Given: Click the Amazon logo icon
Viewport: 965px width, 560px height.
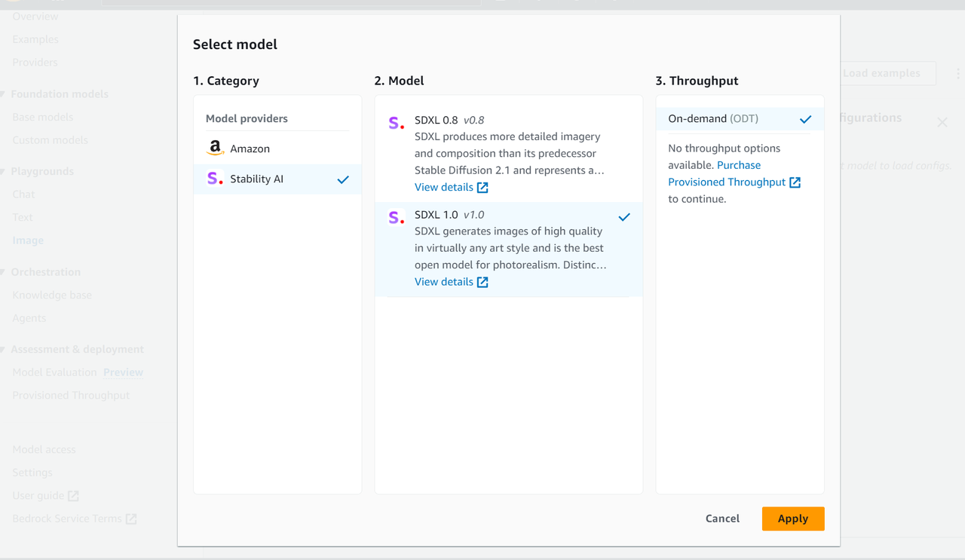Looking at the screenshot, I should pyautogui.click(x=215, y=148).
